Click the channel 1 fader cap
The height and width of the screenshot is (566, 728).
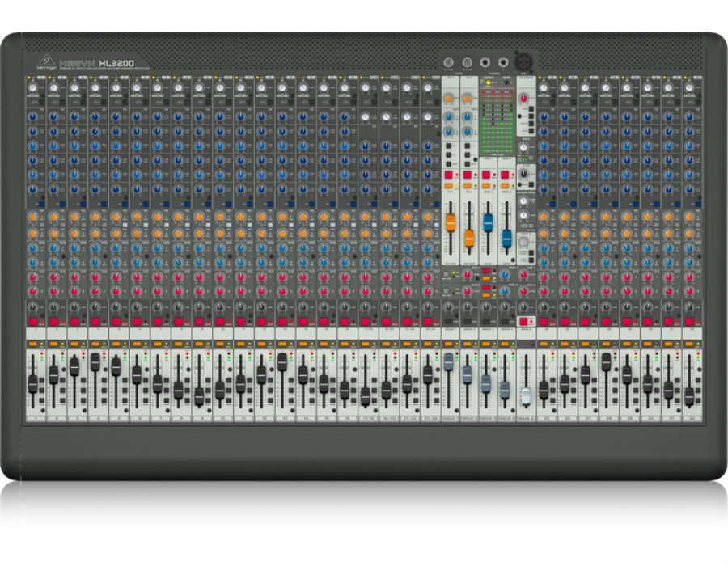[33, 386]
